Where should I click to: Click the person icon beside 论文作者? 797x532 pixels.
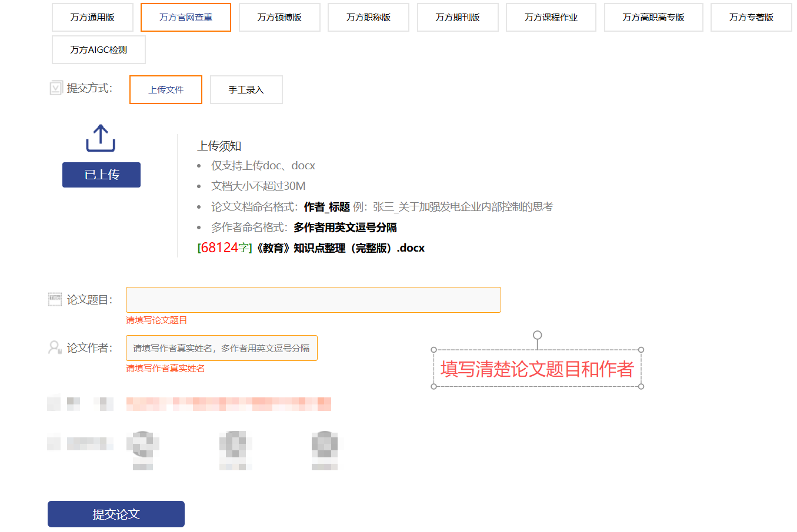(x=55, y=347)
